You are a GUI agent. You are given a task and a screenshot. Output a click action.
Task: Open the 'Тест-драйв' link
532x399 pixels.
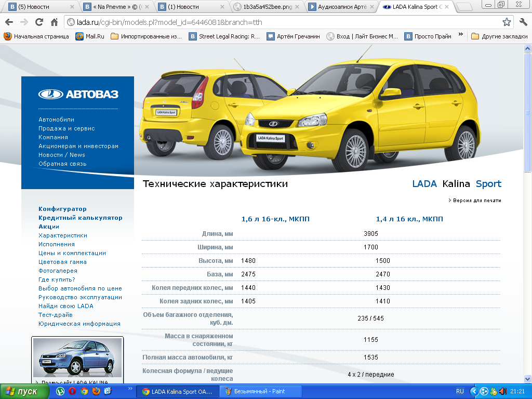point(55,315)
